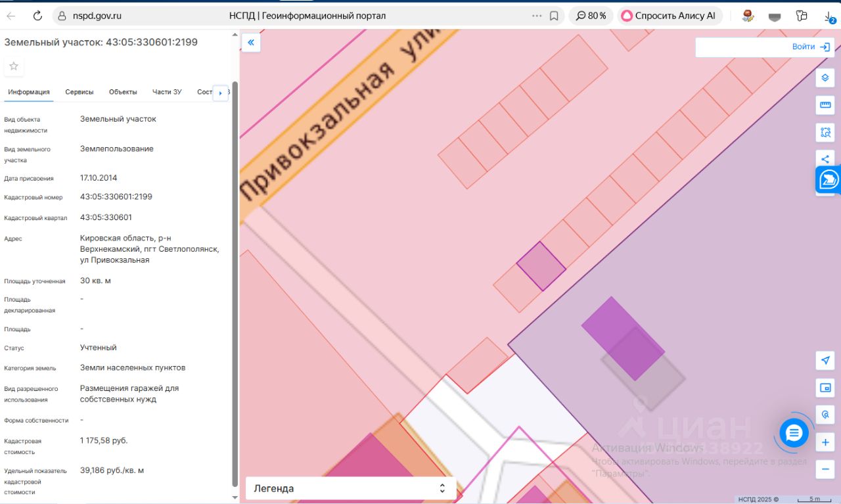The width and height of the screenshot is (841, 504).
Task: Open the map layers panel
Action: tap(825, 78)
